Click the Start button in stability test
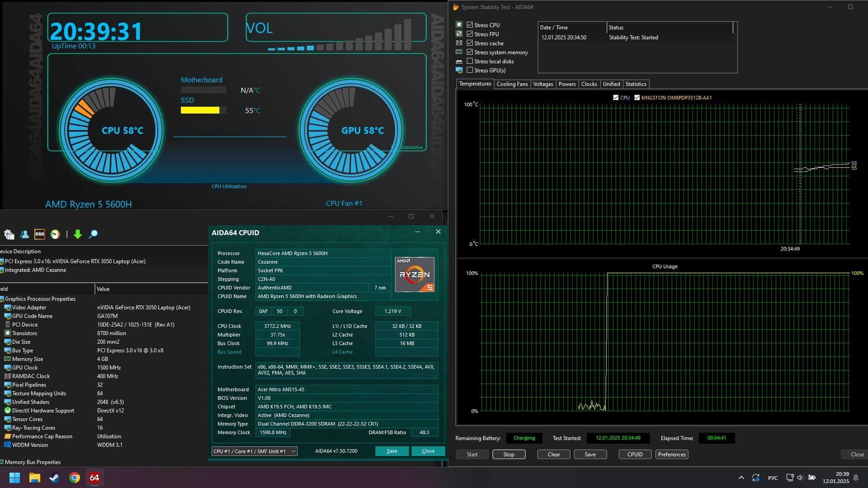Viewport: 868px width, 488px height. click(x=472, y=455)
